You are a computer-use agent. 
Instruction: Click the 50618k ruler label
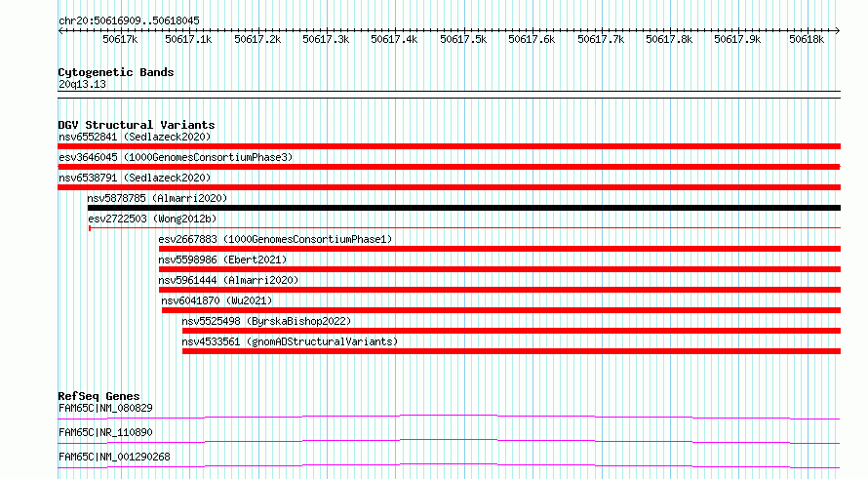click(807, 39)
